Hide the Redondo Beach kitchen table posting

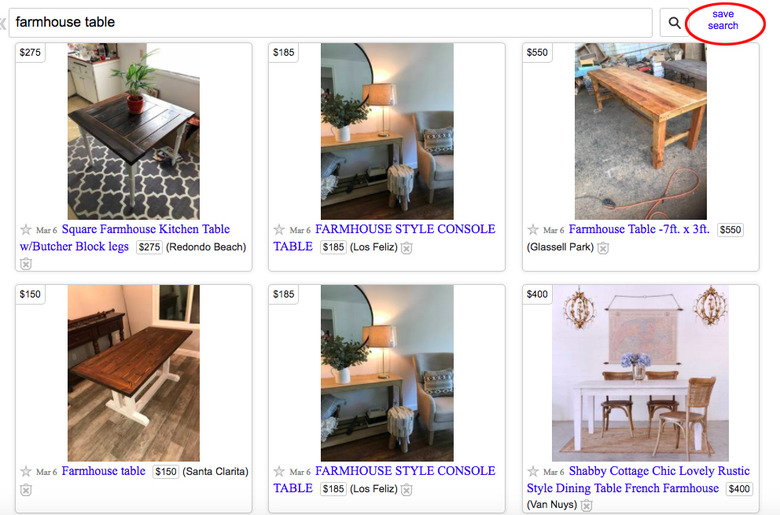coord(26,264)
